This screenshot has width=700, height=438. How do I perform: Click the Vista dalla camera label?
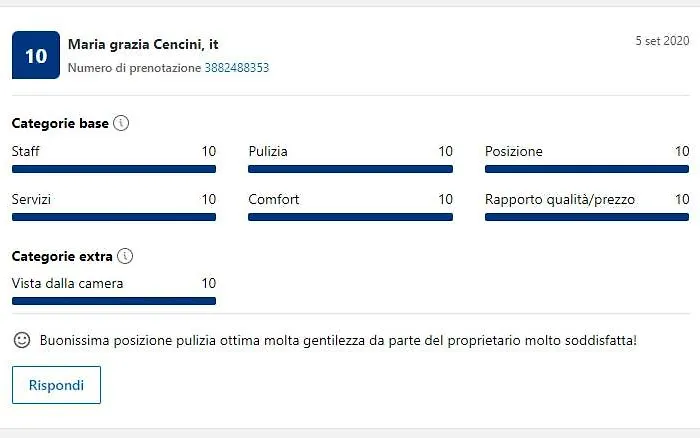pos(68,283)
